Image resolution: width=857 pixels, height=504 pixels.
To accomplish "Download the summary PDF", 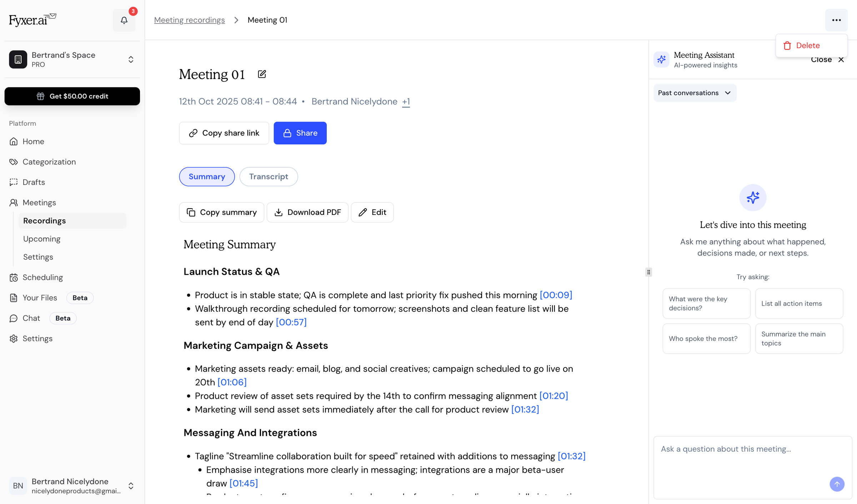I will [x=307, y=212].
